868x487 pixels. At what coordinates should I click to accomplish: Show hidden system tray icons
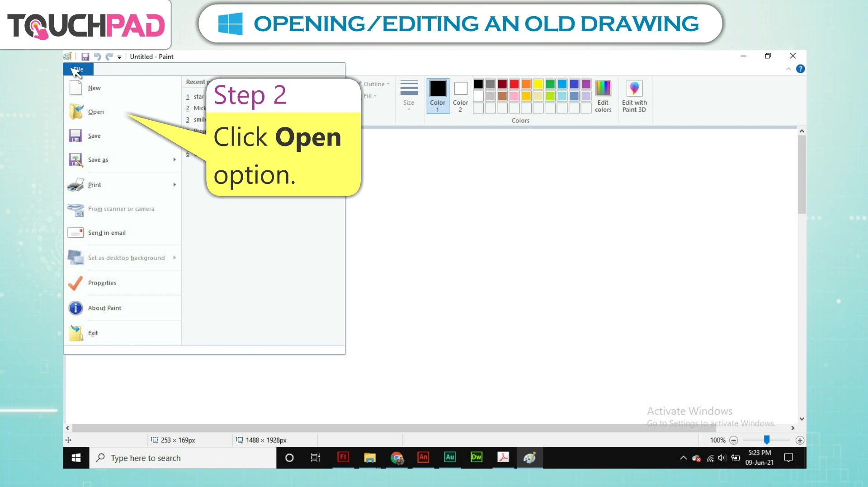(683, 458)
